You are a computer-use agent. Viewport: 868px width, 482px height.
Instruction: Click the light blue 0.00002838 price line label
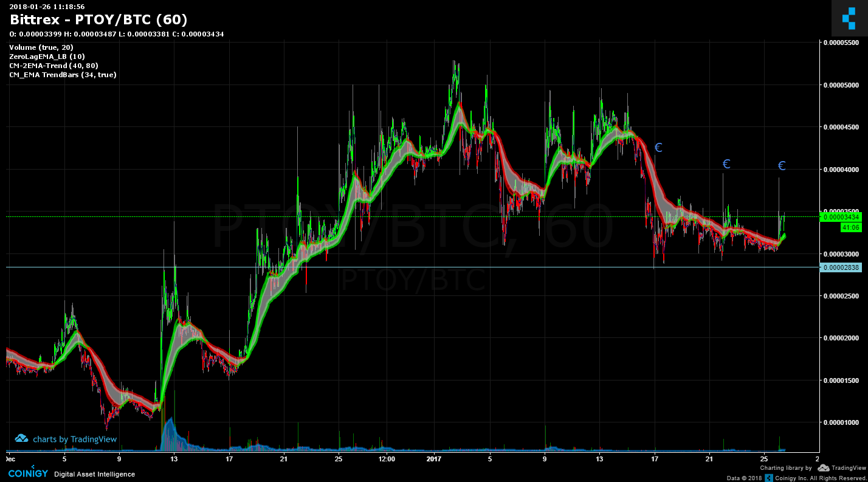(841, 267)
